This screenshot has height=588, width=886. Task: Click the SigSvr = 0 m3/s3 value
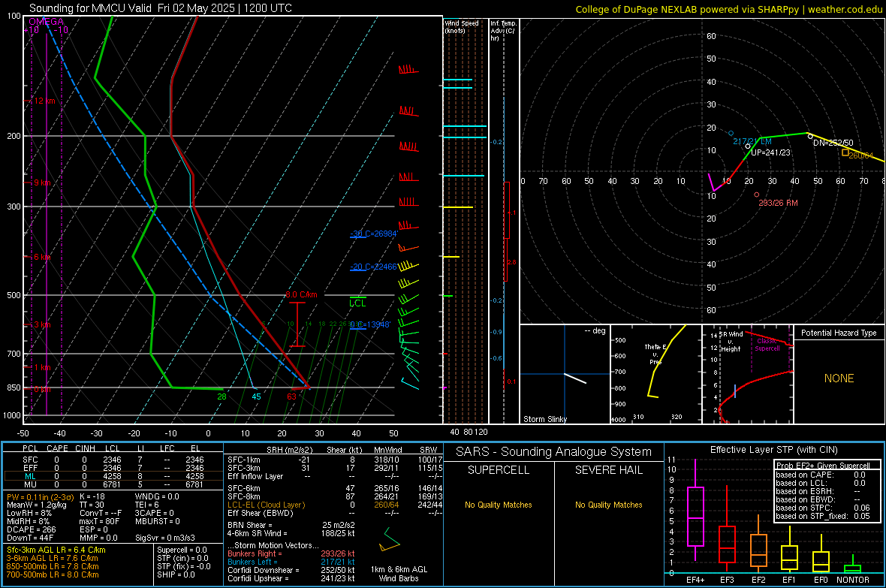pyautogui.click(x=165, y=538)
